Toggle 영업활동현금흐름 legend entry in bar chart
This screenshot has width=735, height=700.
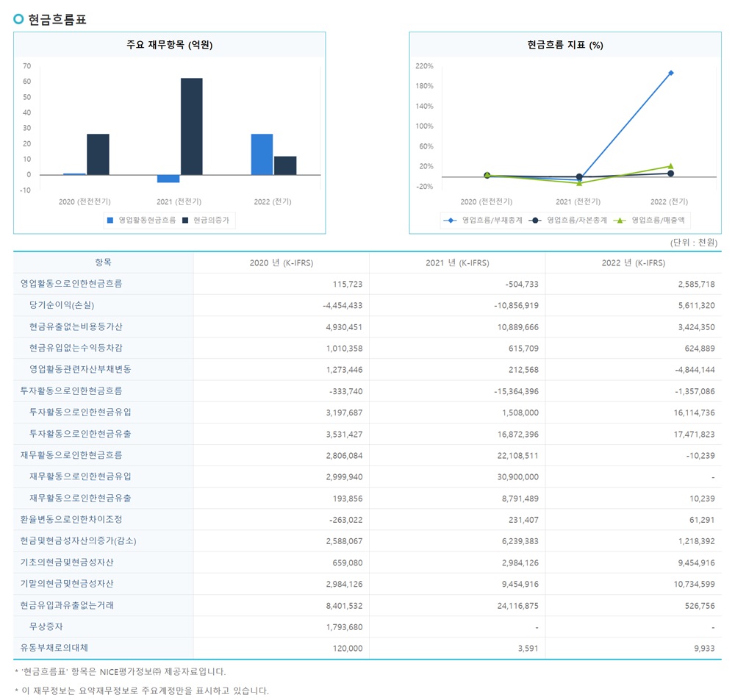coord(142,220)
